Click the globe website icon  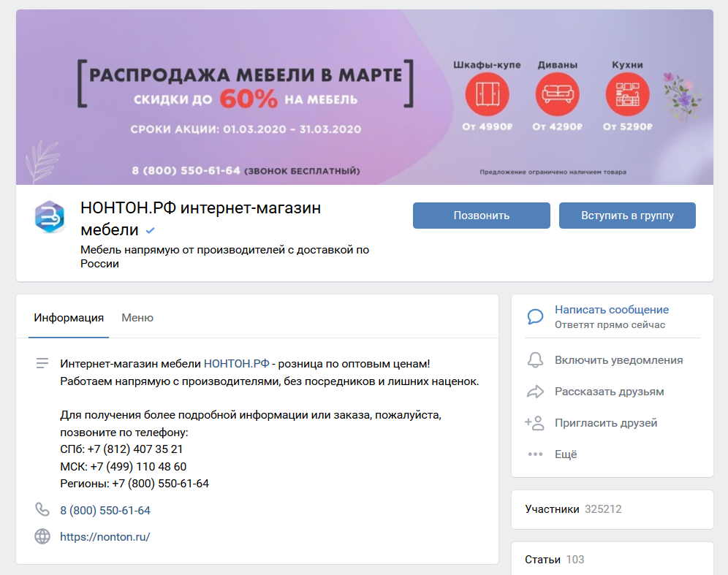(42, 536)
